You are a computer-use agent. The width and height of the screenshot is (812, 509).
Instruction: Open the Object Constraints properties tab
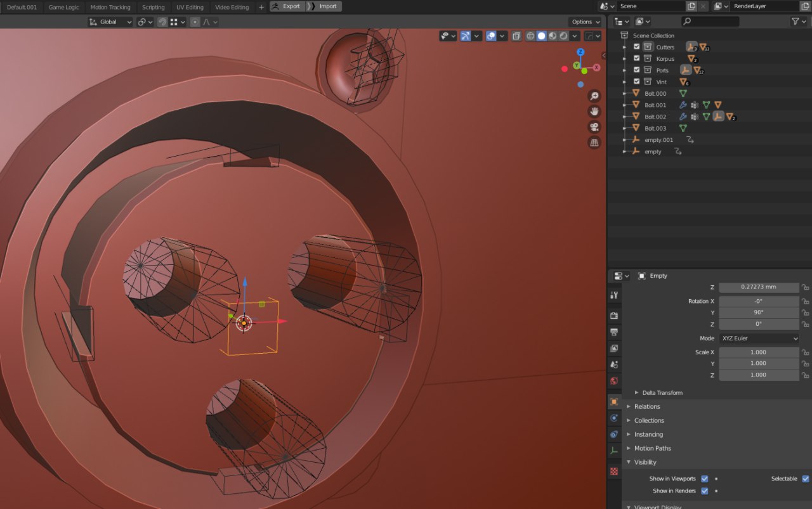coord(613,434)
